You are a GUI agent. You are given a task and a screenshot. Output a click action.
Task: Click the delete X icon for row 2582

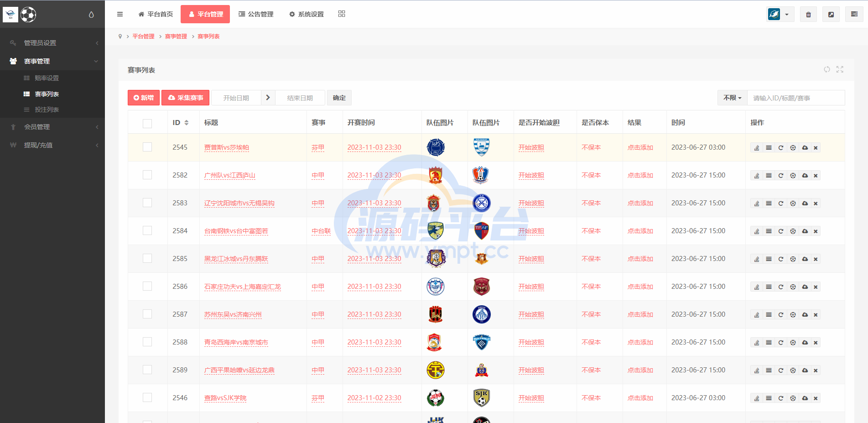(x=816, y=175)
